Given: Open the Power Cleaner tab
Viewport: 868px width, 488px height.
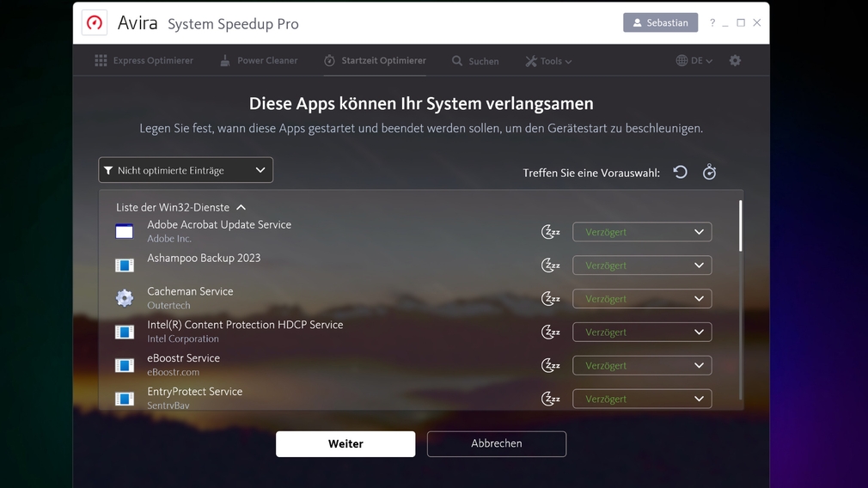Looking at the screenshot, I should pyautogui.click(x=259, y=61).
